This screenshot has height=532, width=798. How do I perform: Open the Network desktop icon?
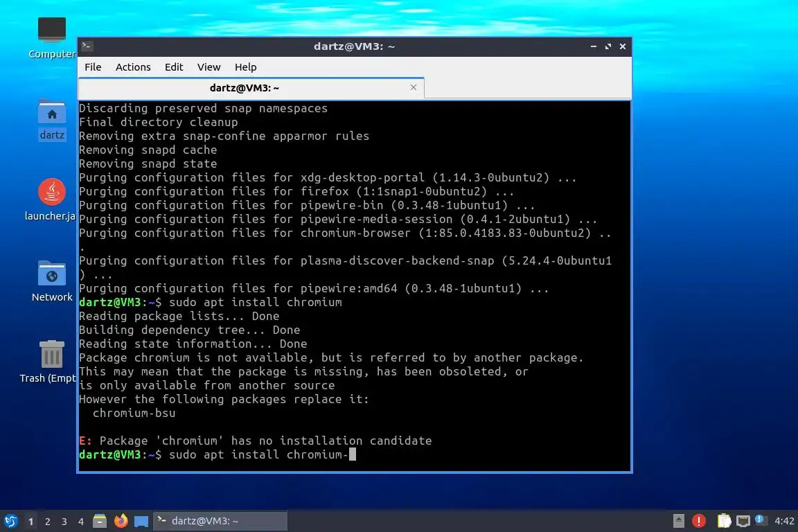(x=52, y=281)
